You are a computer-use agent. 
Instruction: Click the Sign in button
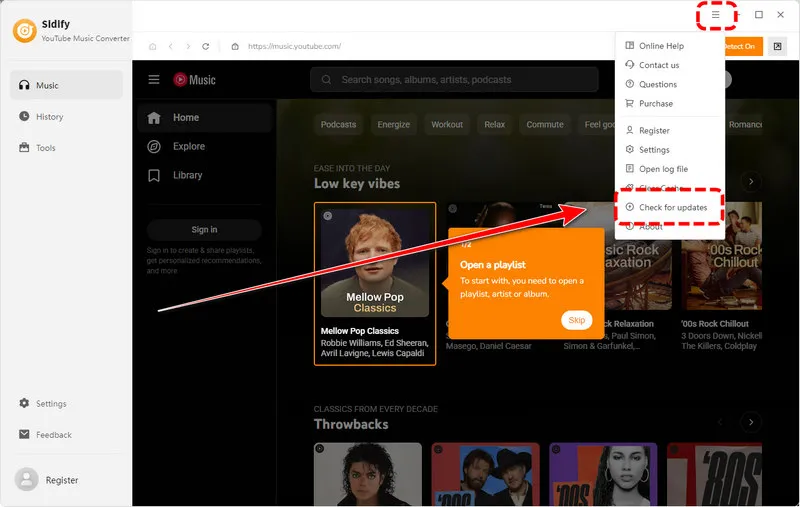tap(204, 230)
